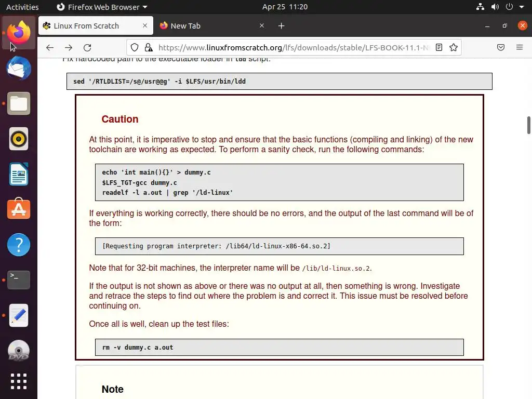Restore the Firefox window size
Viewport: 532px width, 399px height.
point(505,26)
